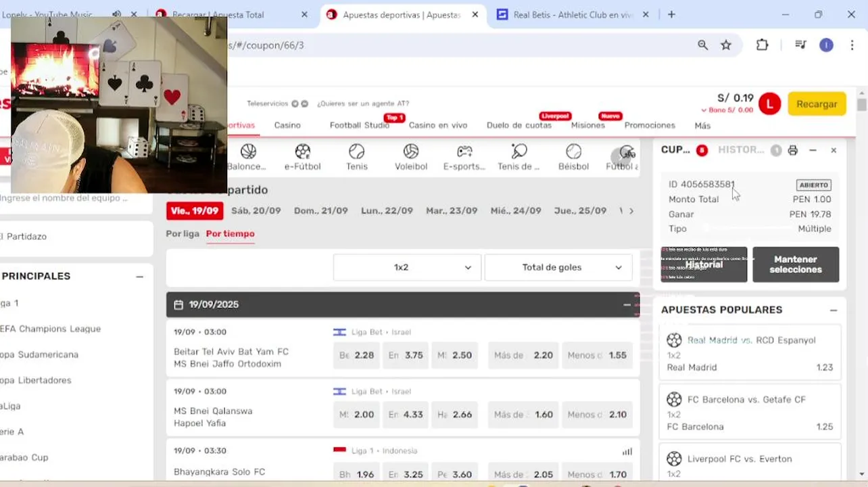Click the print coupon icon

click(x=793, y=150)
